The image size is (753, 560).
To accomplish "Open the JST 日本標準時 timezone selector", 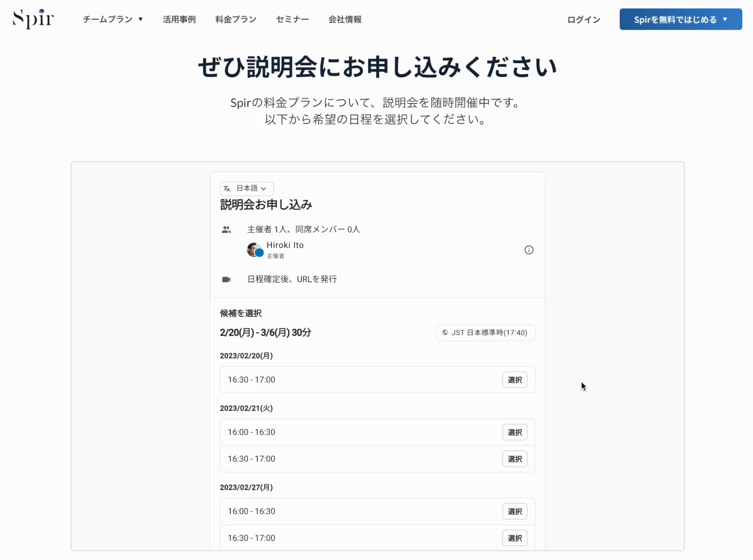I will click(485, 332).
